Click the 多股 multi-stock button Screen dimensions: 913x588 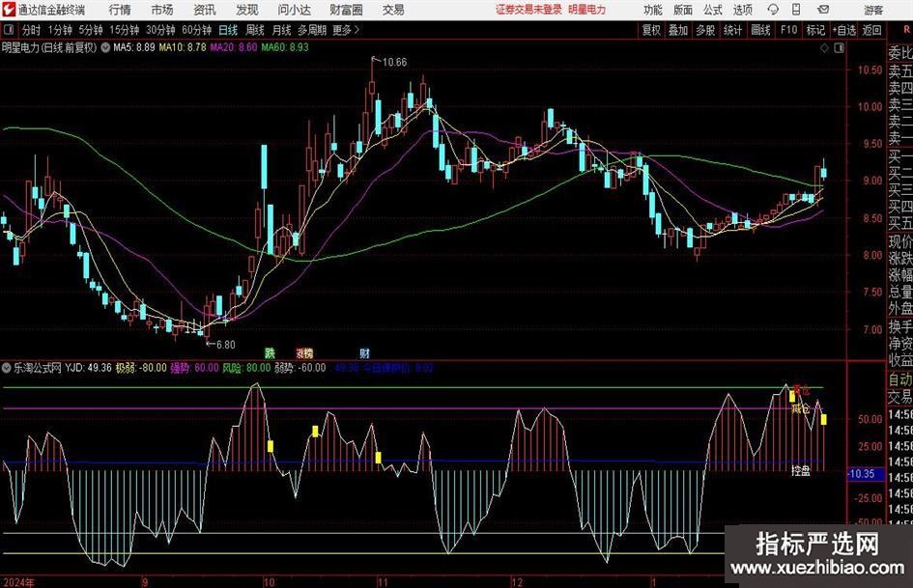(705, 30)
